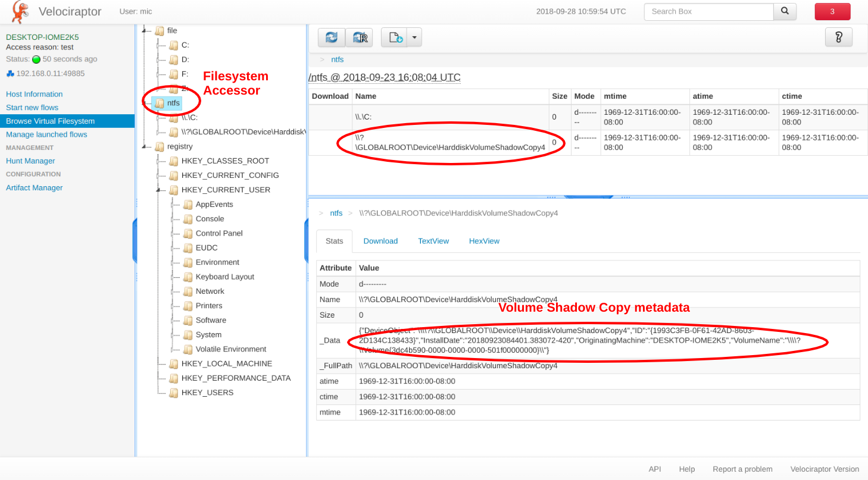
Task: Click the search magnifier button
Action: pyautogui.click(x=785, y=11)
